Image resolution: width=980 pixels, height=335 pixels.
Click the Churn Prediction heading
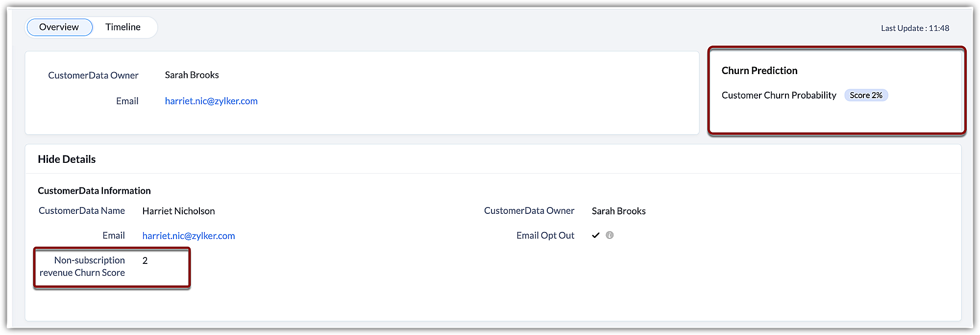pyautogui.click(x=759, y=71)
